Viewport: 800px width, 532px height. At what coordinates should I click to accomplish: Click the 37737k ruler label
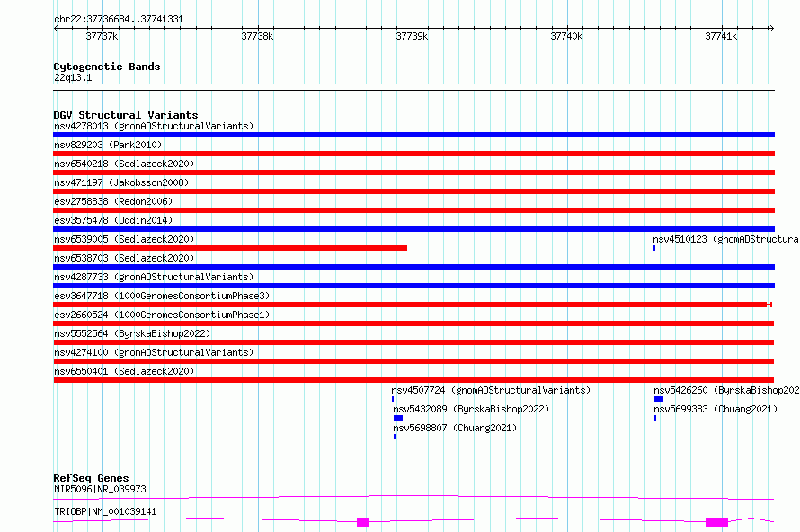[102, 36]
